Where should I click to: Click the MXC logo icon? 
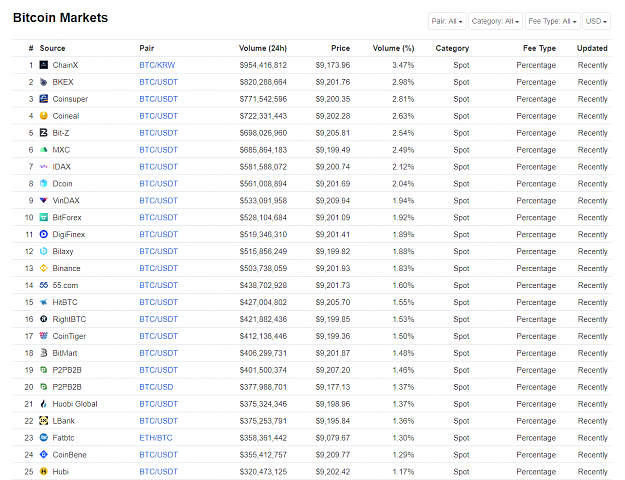click(43, 150)
